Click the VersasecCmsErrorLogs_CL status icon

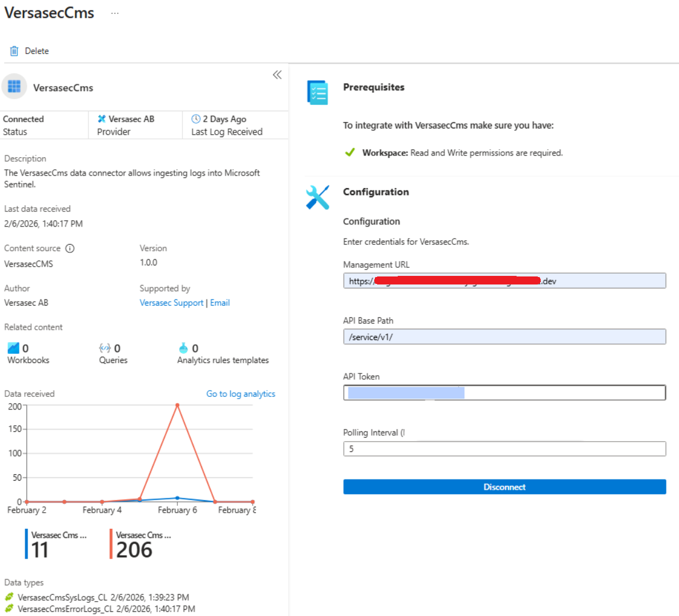click(9, 609)
